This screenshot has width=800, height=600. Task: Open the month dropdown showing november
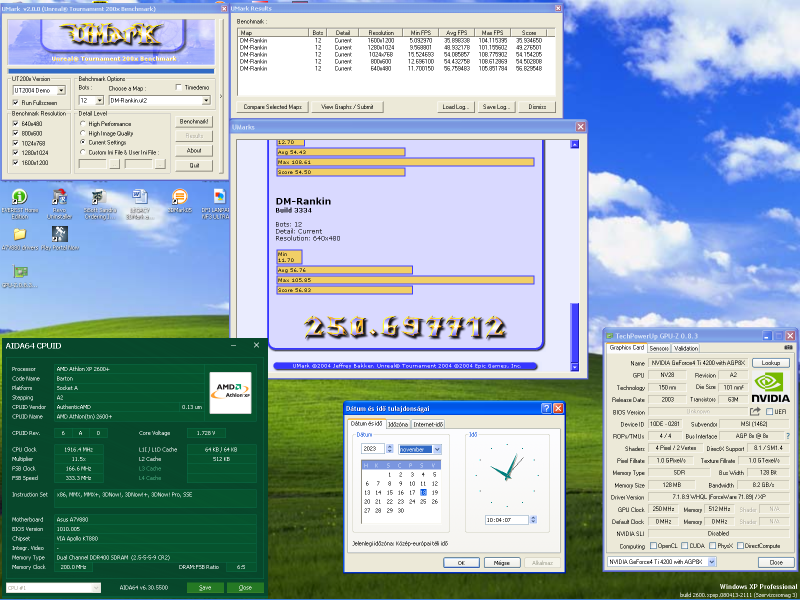(x=437, y=449)
